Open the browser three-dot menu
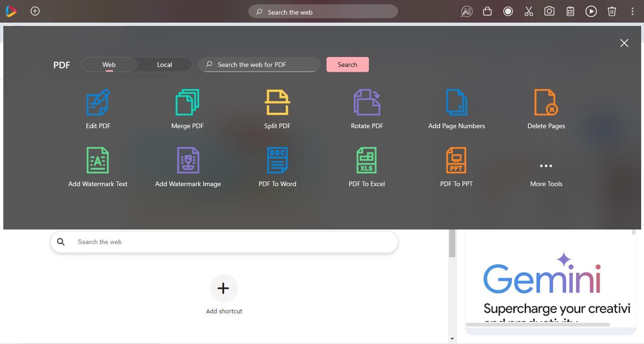 (x=633, y=11)
